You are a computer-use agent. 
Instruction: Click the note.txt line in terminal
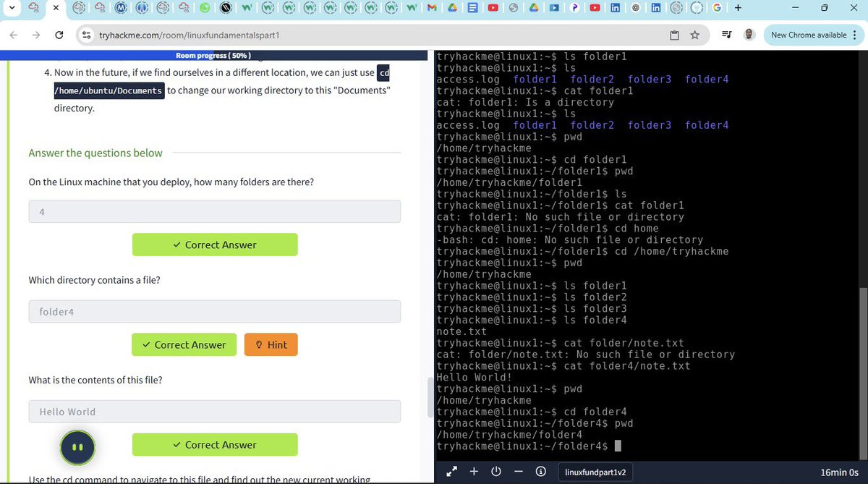pyautogui.click(x=462, y=331)
